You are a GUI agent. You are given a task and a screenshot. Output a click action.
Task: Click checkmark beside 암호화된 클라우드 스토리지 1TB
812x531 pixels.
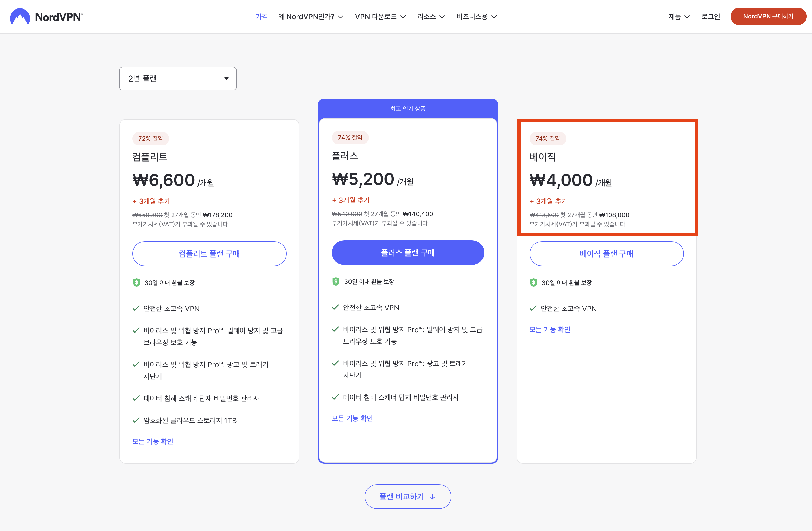136,420
